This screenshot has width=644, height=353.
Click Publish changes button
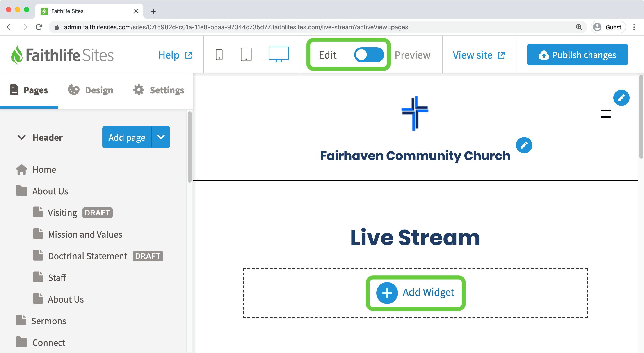577,55
